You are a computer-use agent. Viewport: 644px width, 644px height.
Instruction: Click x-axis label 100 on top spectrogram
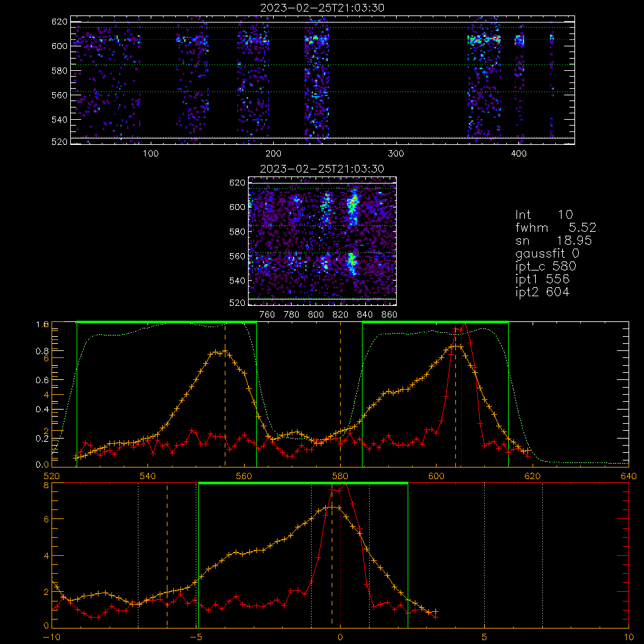[x=150, y=154]
